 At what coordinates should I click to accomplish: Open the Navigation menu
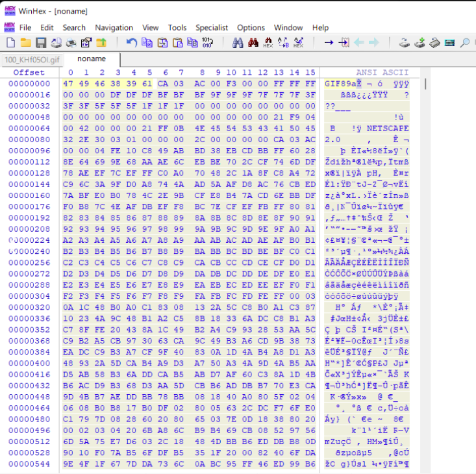(x=114, y=27)
